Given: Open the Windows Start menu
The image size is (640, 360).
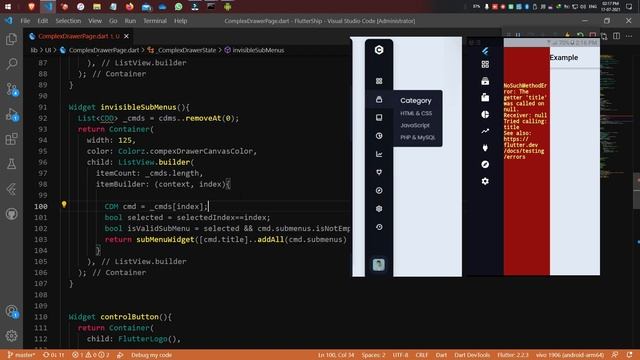Looking at the screenshot, I should tap(8, 7).
